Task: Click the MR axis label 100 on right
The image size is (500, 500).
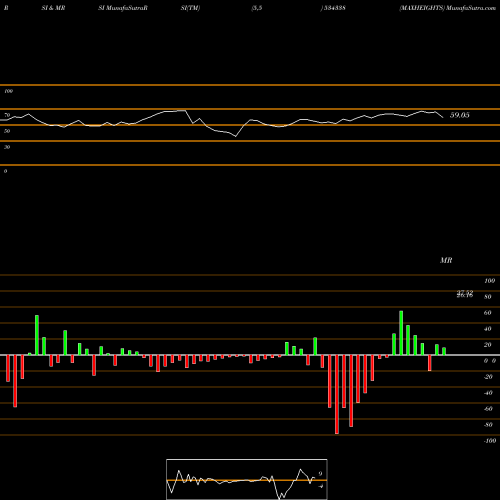Action: pyautogui.click(x=489, y=281)
